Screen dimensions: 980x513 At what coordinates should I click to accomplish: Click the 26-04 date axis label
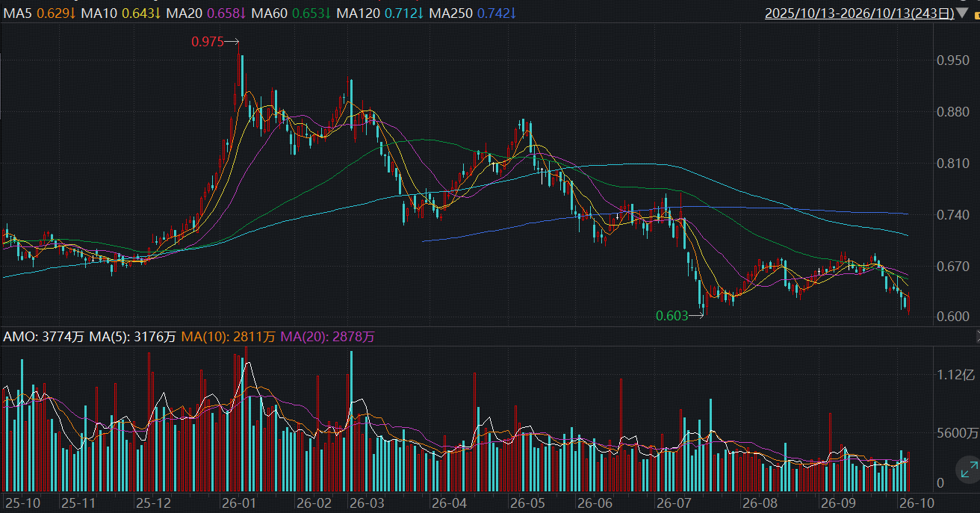click(x=448, y=503)
